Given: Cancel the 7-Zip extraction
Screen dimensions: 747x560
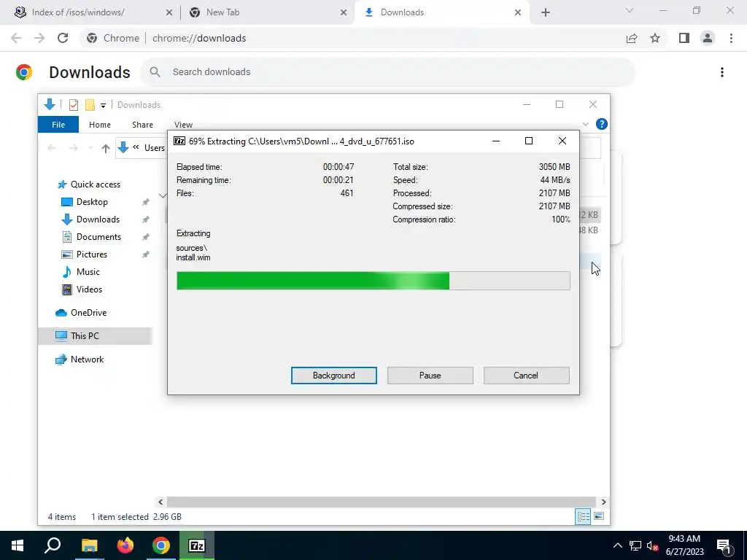Looking at the screenshot, I should pyautogui.click(x=526, y=376).
